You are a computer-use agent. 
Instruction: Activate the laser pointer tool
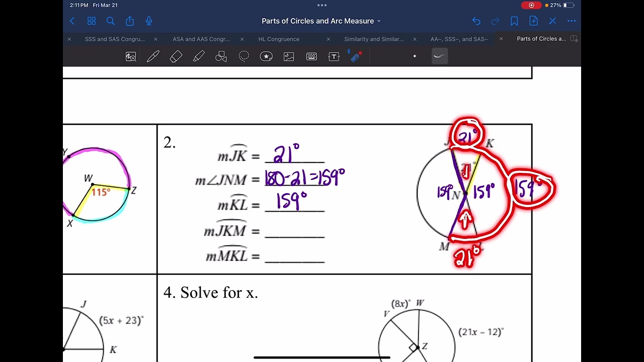pyautogui.click(x=356, y=56)
